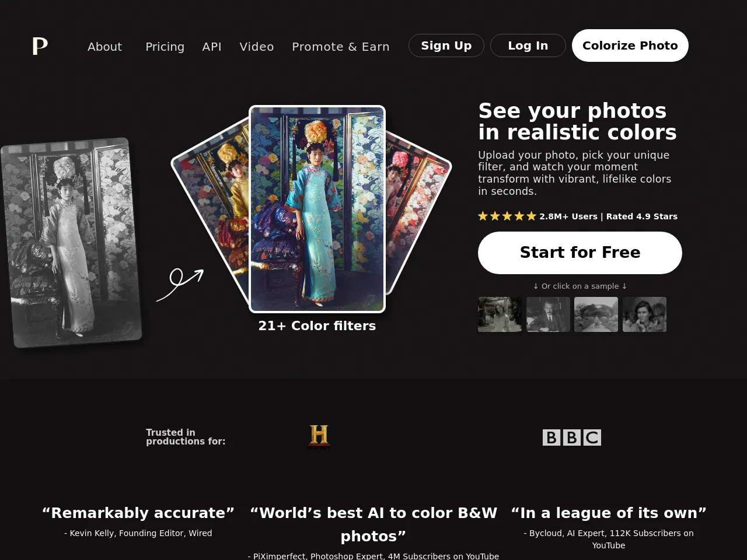Go to the Pricing page
This screenshot has height=560, width=747.
[x=165, y=47]
